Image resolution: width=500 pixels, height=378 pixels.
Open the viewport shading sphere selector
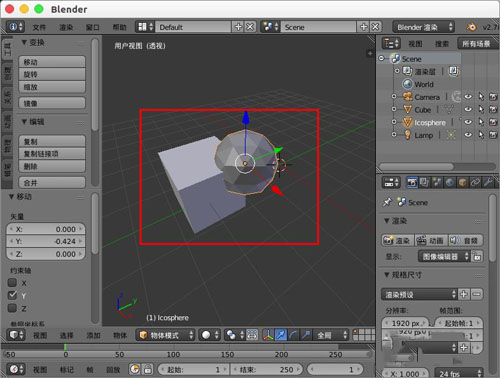coord(210,335)
